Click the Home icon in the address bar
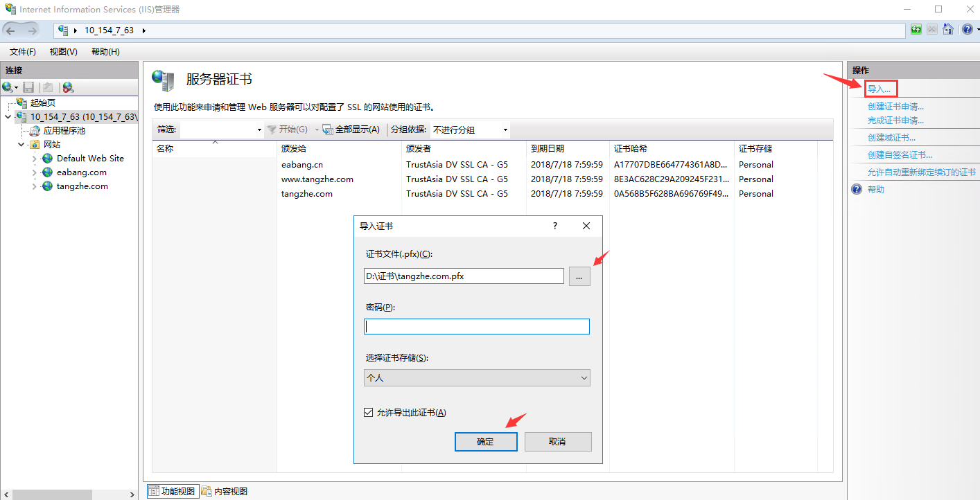980x500 pixels. coord(948,30)
